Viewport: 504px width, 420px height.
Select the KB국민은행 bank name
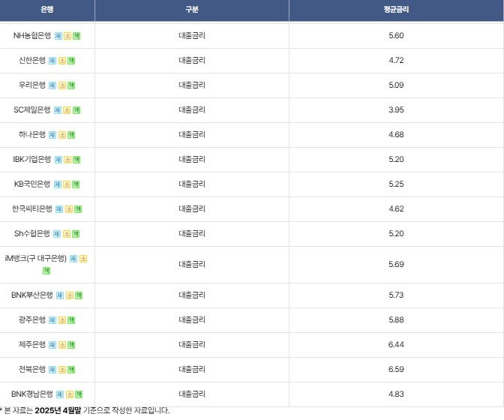32,184
